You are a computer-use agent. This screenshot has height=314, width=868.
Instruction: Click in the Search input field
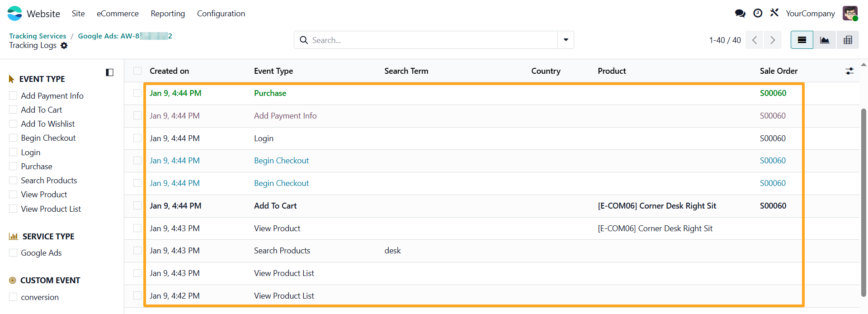[433, 40]
